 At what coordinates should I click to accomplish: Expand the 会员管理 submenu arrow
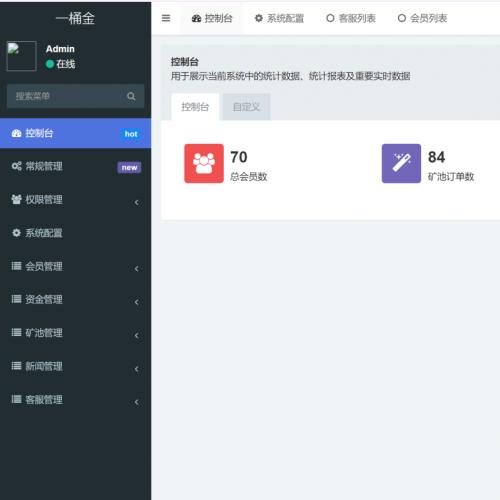[137, 269]
